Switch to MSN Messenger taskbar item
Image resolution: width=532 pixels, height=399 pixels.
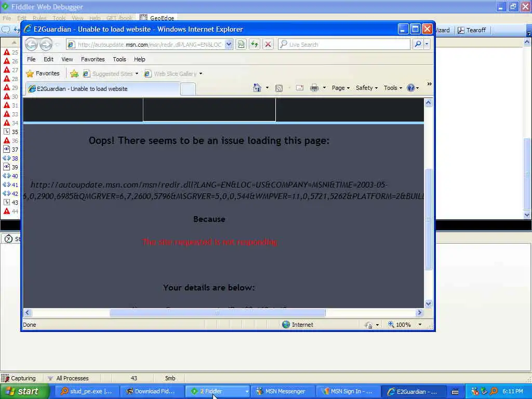[282, 391]
